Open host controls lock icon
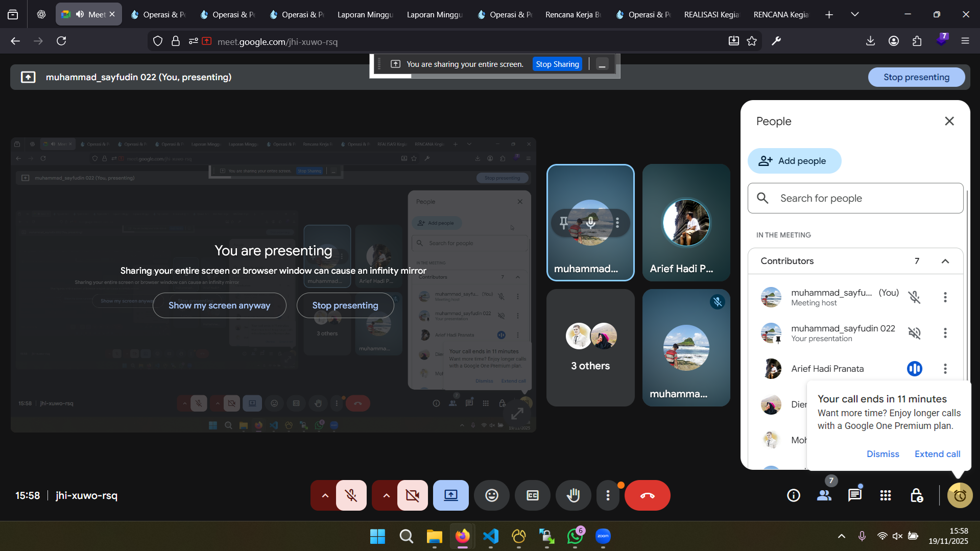This screenshot has height=551, width=980. pyautogui.click(x=916, y=495)
